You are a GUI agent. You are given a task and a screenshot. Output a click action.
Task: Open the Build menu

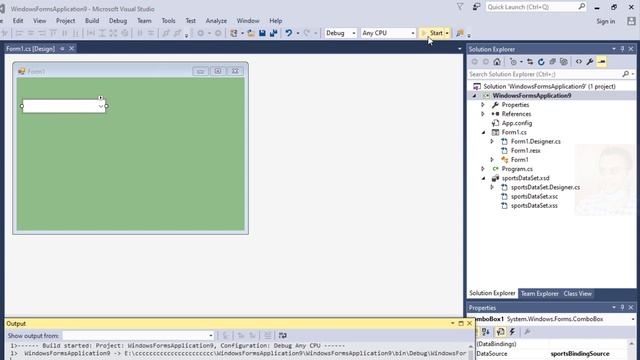click(92, 21)
